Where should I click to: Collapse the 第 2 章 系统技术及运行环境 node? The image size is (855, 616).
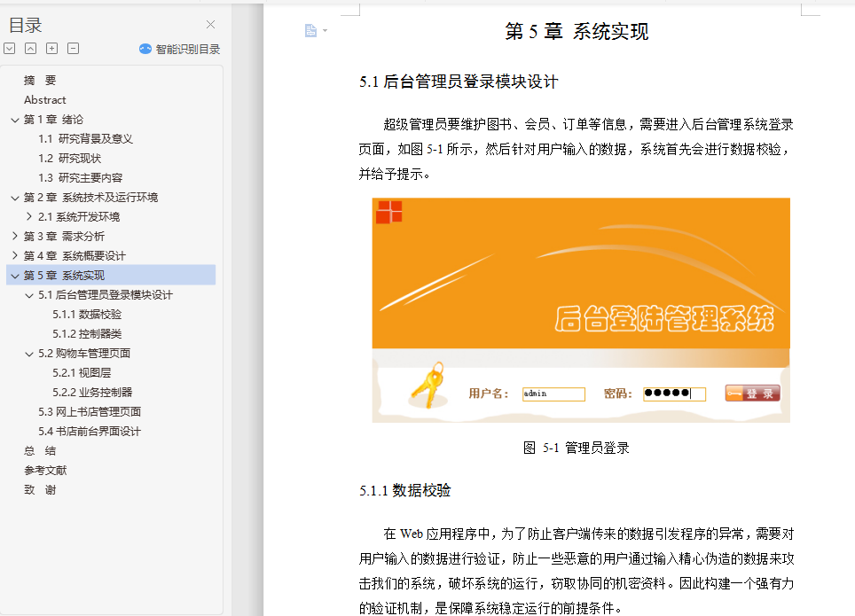click(15, 198)
